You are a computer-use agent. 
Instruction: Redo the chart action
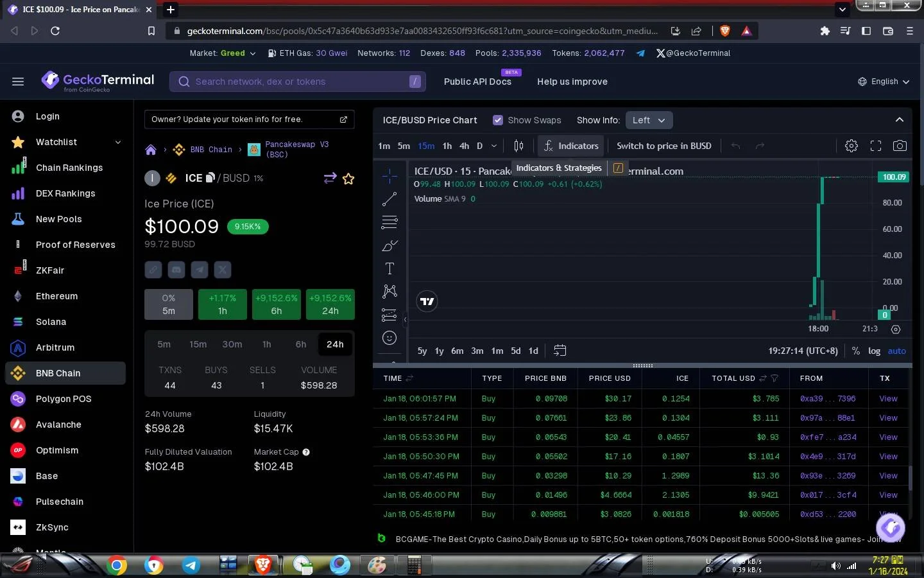pyautogui.click(x=760, y=146)
